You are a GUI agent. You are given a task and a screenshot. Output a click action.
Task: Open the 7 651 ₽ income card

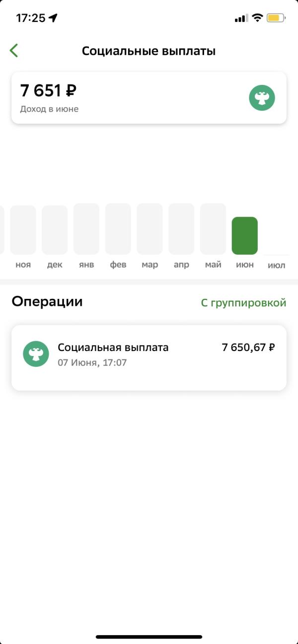[x=149, y=98]
